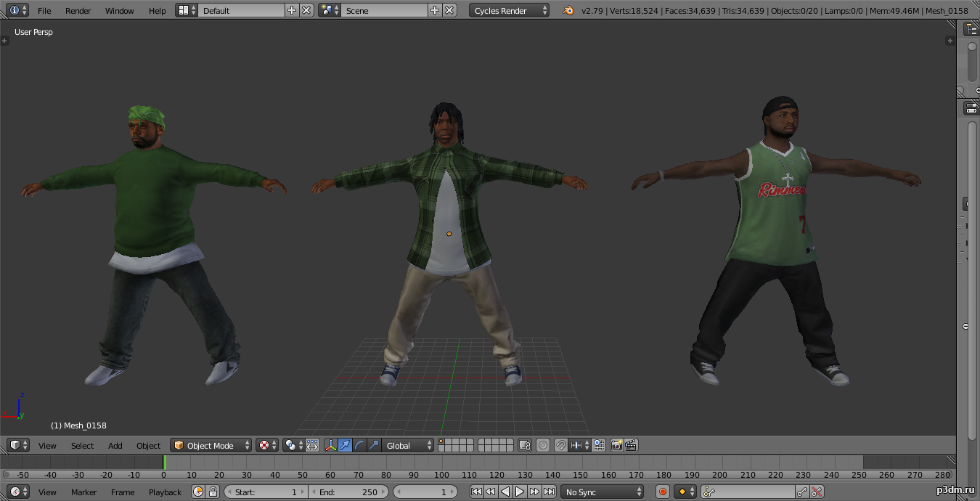Open the Global transform orientation dropdown

click(408, 445)
